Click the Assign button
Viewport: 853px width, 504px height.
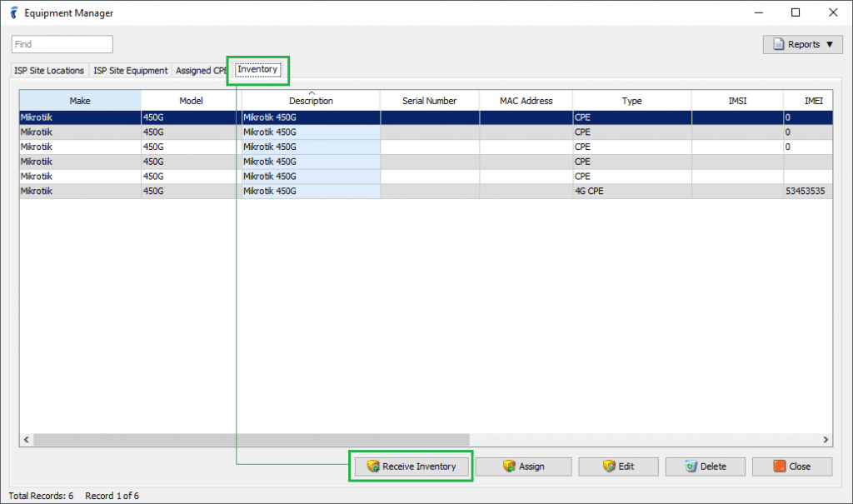(x=523, y=467)
